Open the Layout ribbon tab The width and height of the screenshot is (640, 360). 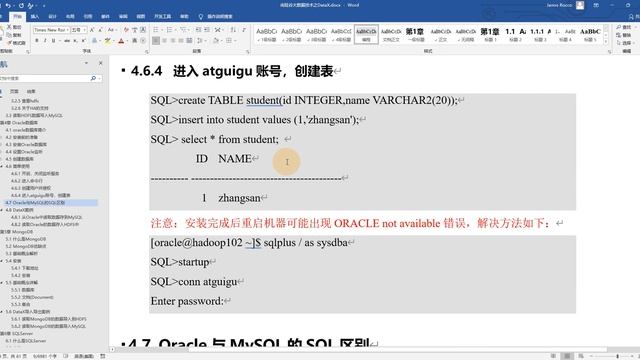(x=70, y=16)
